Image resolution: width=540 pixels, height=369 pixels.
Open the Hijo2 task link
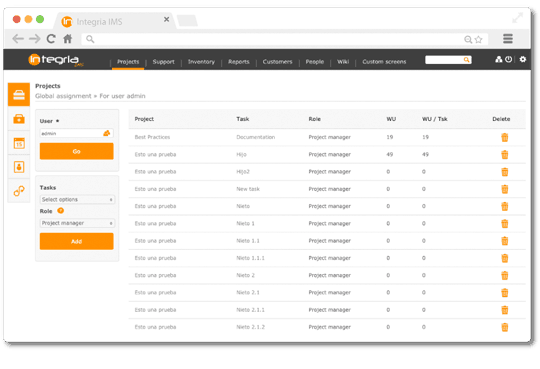(x=243, y=172)
